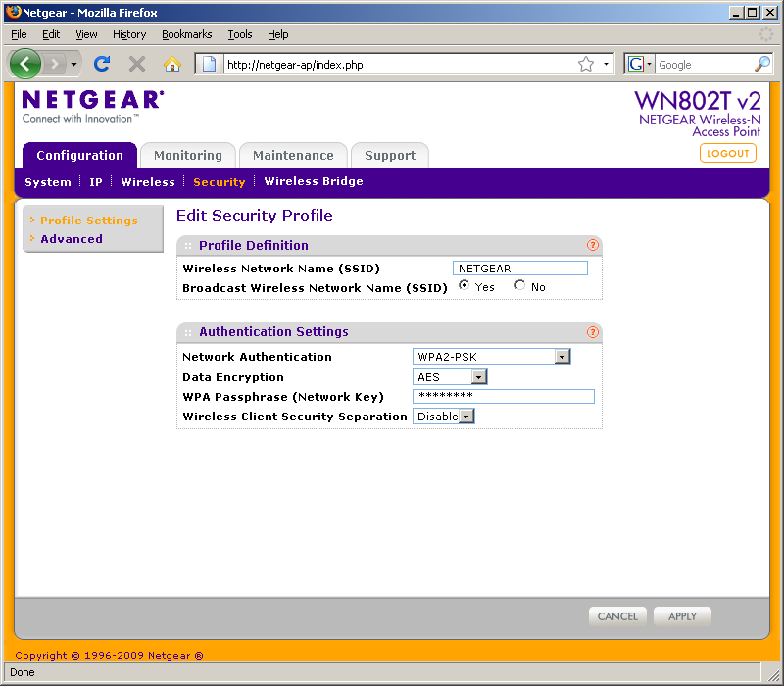Go to the Home page icon
The height and width of the screenshot is (686, 784).
click(x=172, y=64)
